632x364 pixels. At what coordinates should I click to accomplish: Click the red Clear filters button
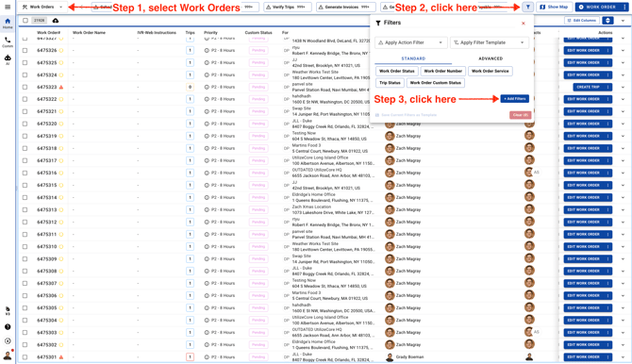(521, 115)
